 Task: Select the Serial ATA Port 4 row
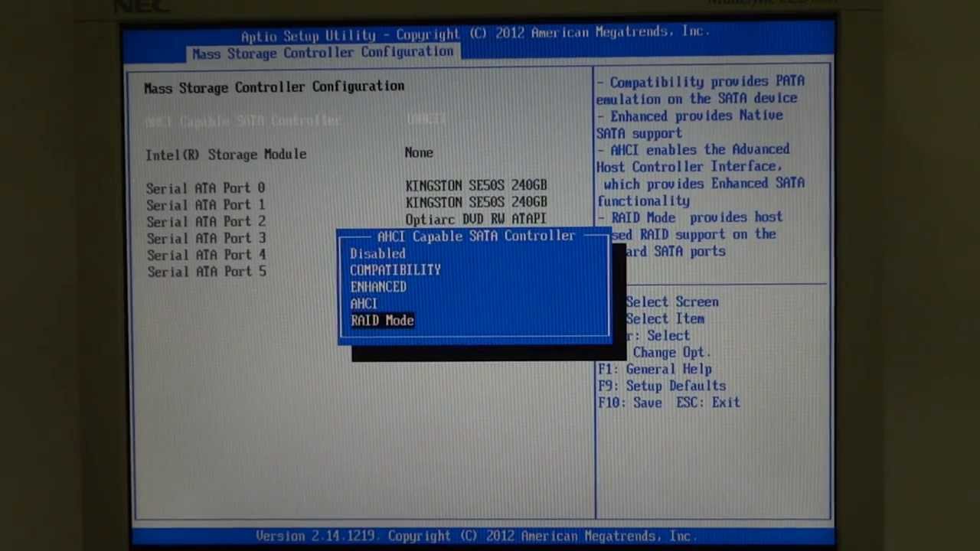pyautogui.click(x=206, y=256)
